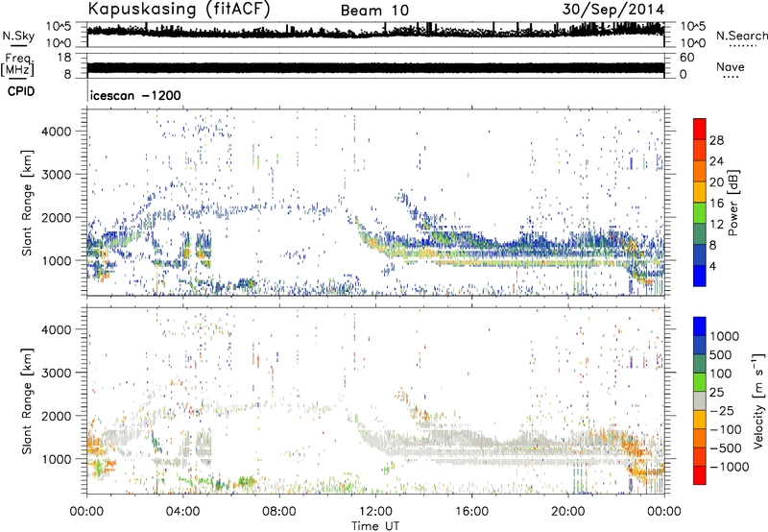The height and width of the screenshot is (532, 768).
Task: Click '4000' on power panel range axis
Action: click(x=56, y=132)
